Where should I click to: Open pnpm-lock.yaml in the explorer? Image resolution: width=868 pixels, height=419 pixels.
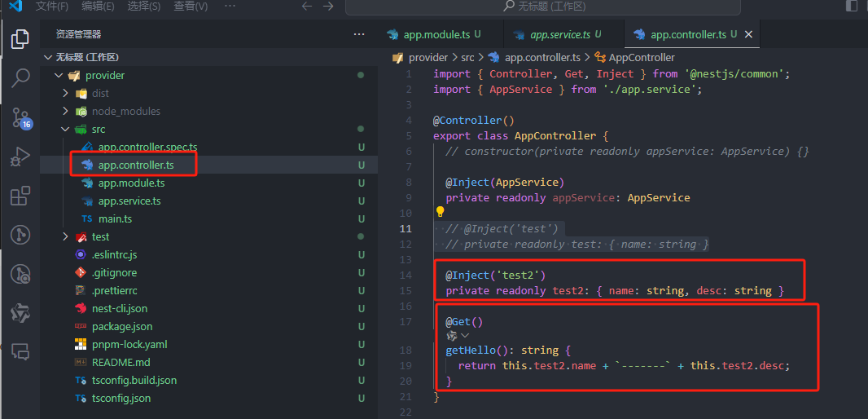pos(129,344)
